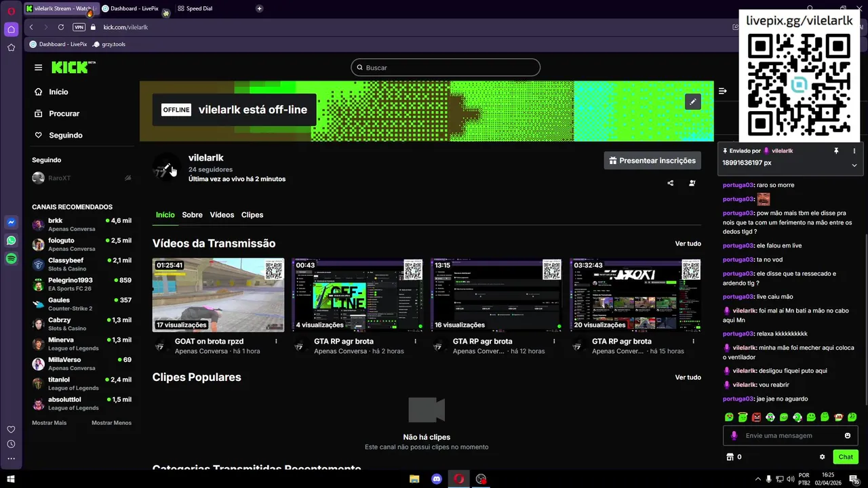Open options for the 12-hours-ago video
This screenshot has height=488, width=868.
554,342
